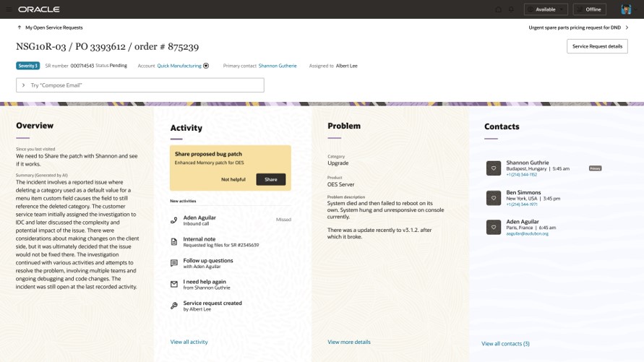This screenshot has width=644, height=362.
Task: Open Service Request details
Action: [597, 46]
